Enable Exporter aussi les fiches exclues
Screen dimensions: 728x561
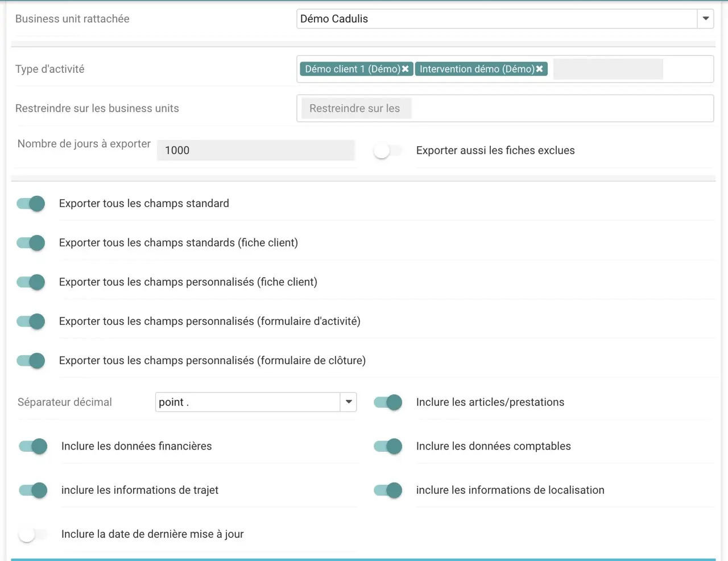point(387,151)
